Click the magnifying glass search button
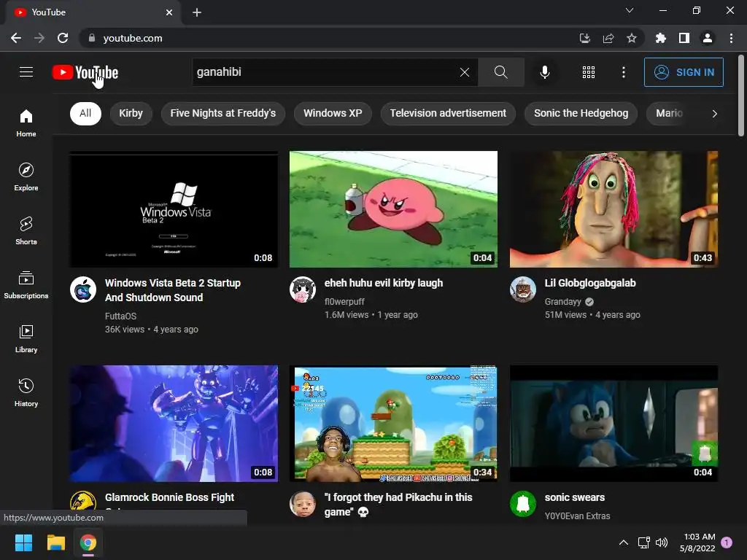Viewport: 747px width, 560px height. [x=500, y=72]
